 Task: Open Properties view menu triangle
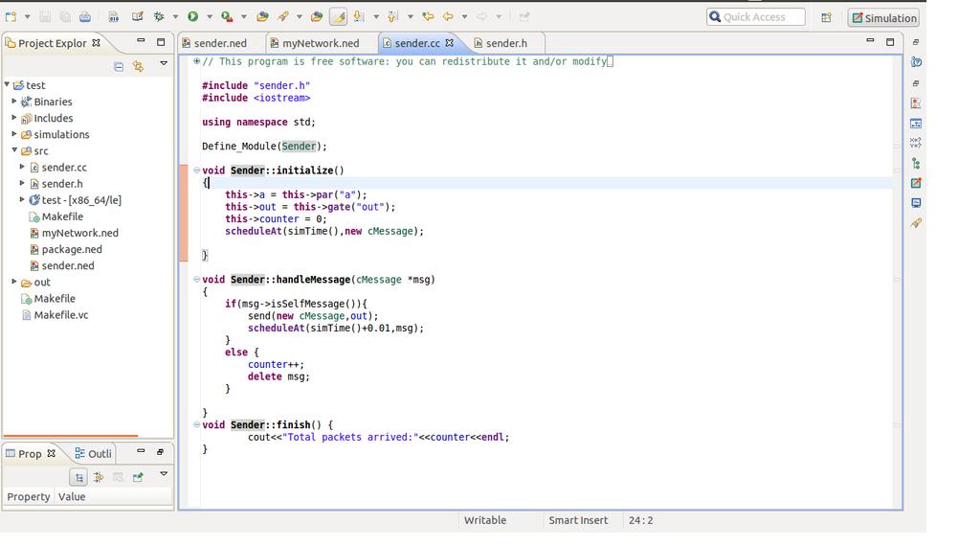[x=164, y=474]
